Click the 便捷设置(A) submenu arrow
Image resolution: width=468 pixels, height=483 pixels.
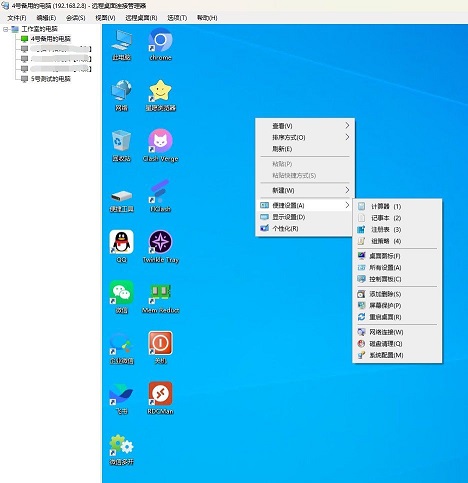[347, 205]
